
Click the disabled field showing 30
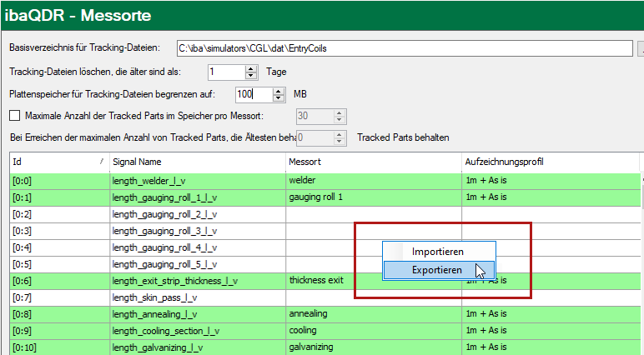(314, 116)
